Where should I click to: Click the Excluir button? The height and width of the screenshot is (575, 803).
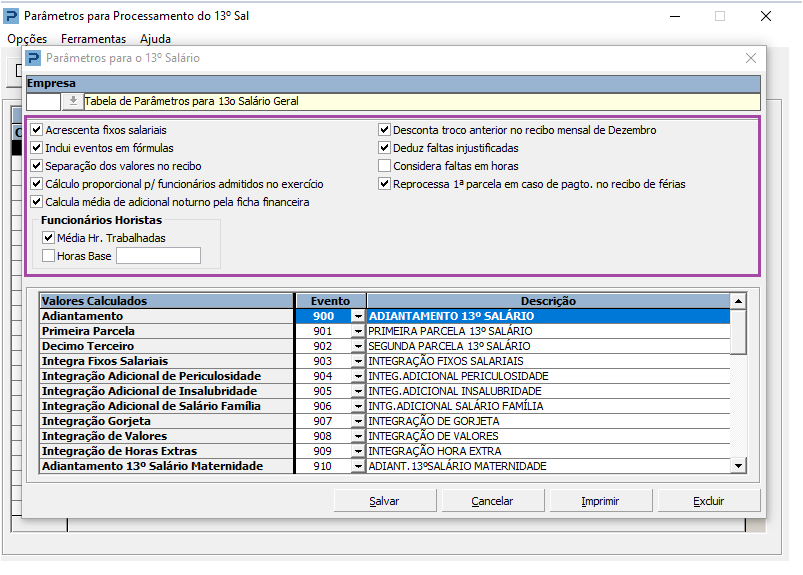(709, 501)
